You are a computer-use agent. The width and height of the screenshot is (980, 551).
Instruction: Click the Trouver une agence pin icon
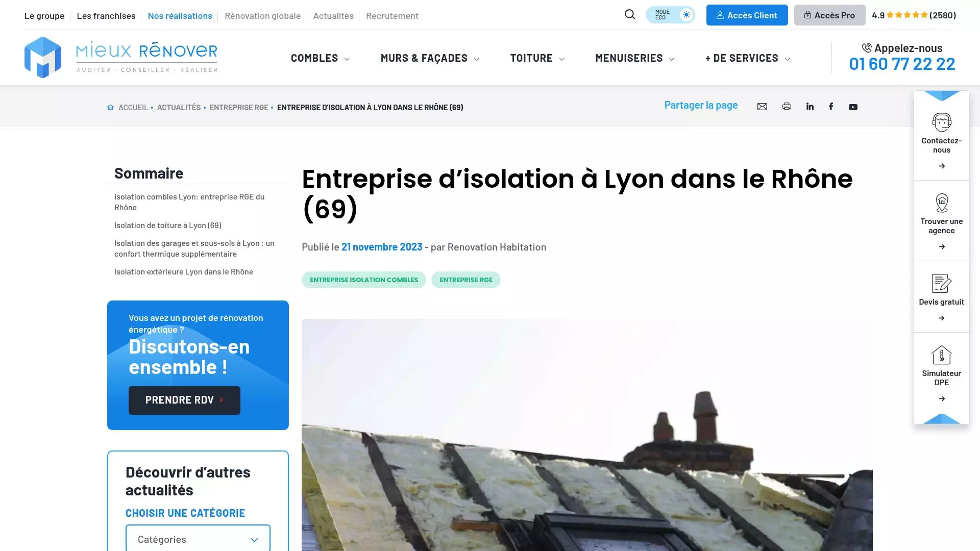[942, 203]
